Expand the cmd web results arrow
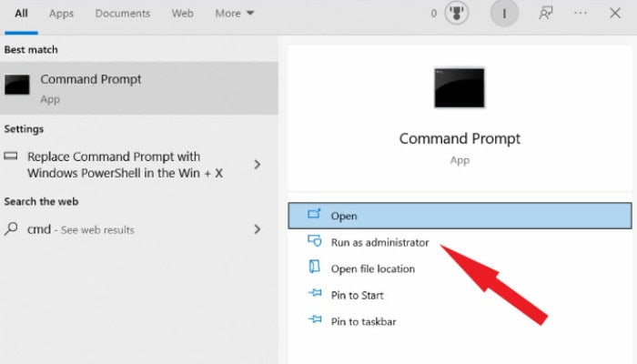637x364 pixels. tap(257, 230)
